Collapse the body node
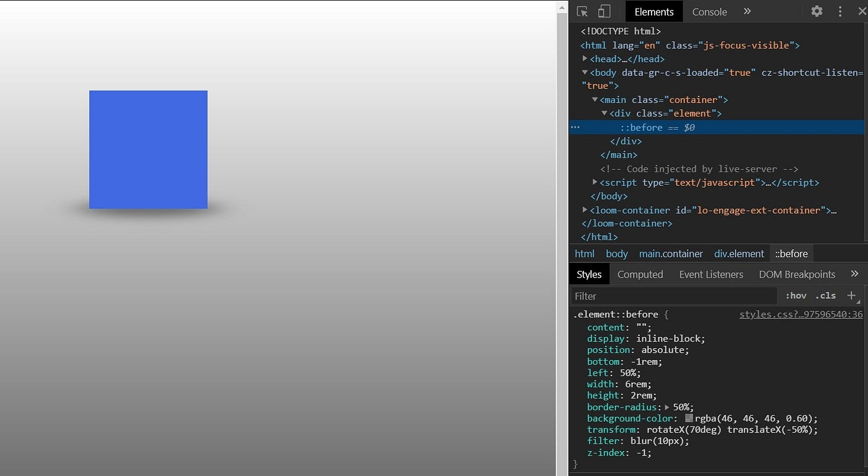This screenshot has width=868, height=476. [x=585, y=73]
